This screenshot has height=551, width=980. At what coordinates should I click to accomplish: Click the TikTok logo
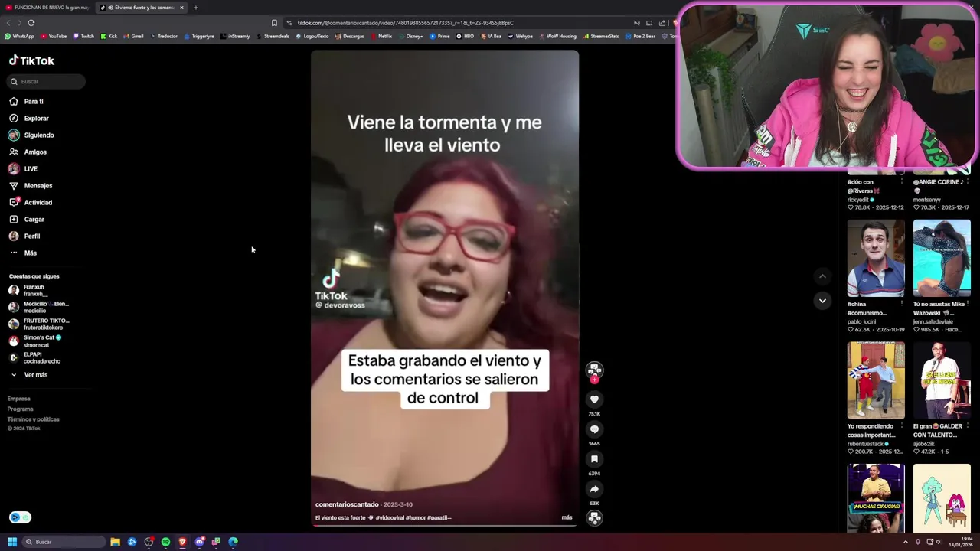point(31,60)
